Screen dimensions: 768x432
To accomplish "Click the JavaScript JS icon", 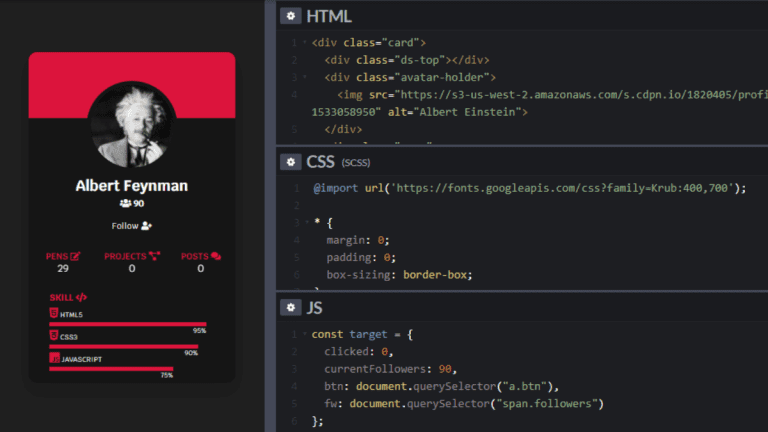I will coord(54,358).
